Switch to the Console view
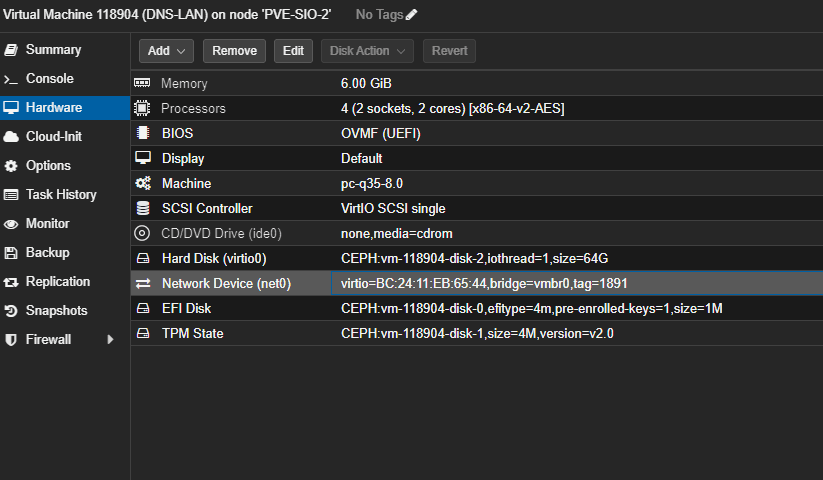This screenshot has width=823, height=480. click(49, 79)
